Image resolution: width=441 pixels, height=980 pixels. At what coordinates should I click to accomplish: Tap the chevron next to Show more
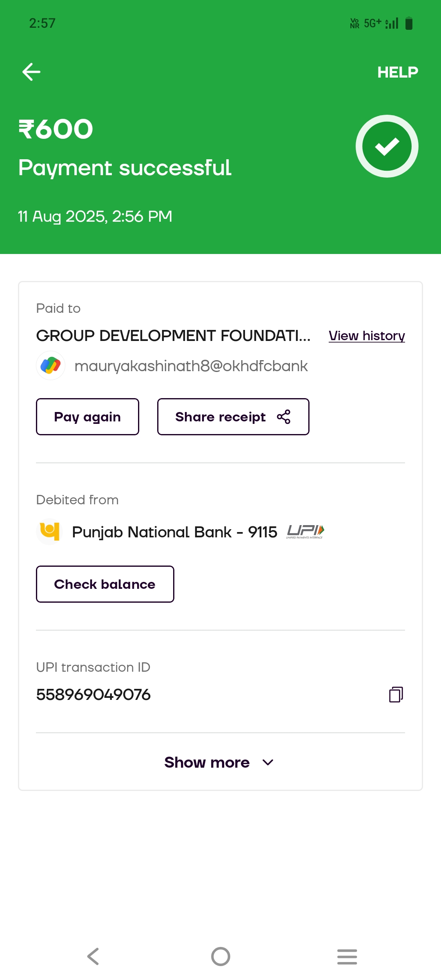pyautogui.click(x=268, y=762)
